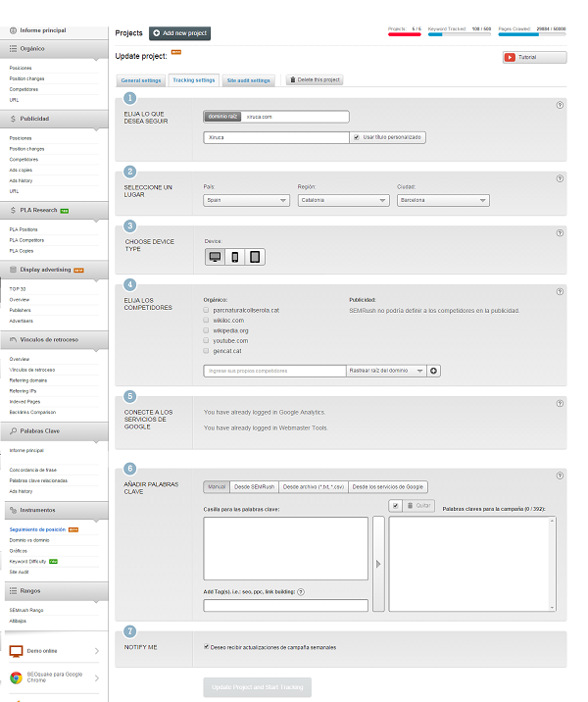Open help icon for Choose device type

pos(560,233)
